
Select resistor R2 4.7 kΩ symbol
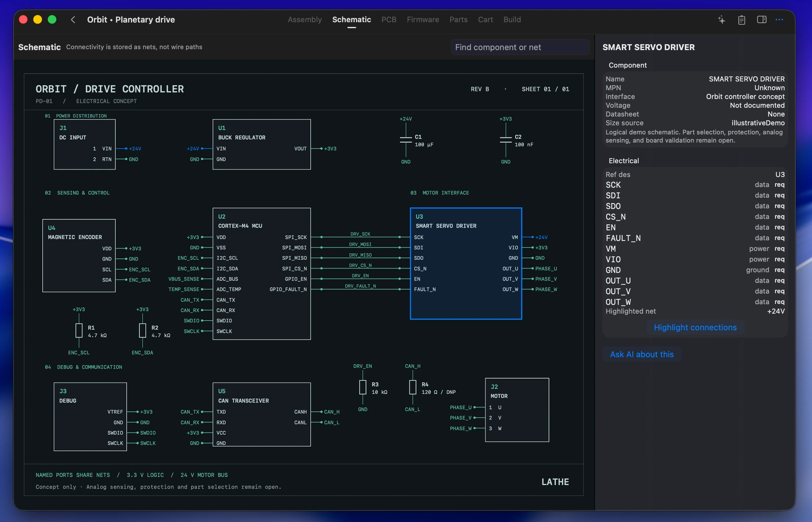point(142,331)
